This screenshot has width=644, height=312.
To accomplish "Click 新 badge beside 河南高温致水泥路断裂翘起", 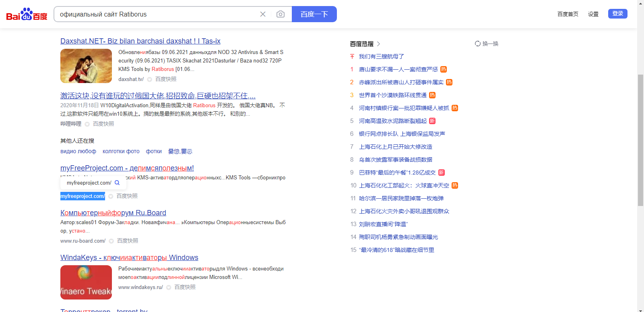I will point(432,121).
